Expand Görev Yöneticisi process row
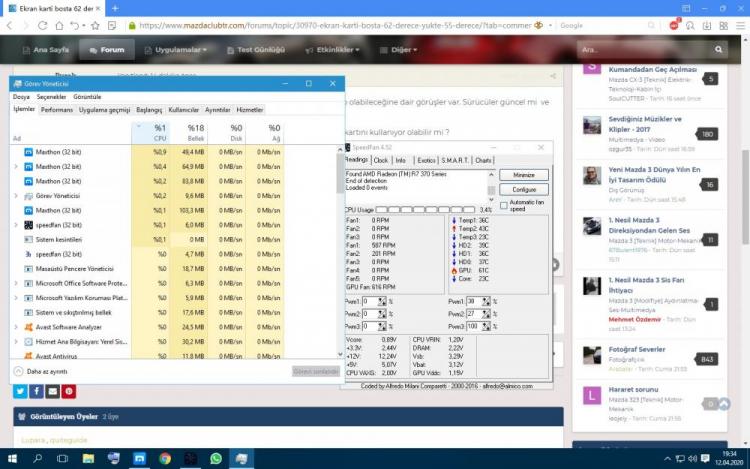The width and height of the screenshot is (750, 469). pyautogui.click(x=16, y=196)
